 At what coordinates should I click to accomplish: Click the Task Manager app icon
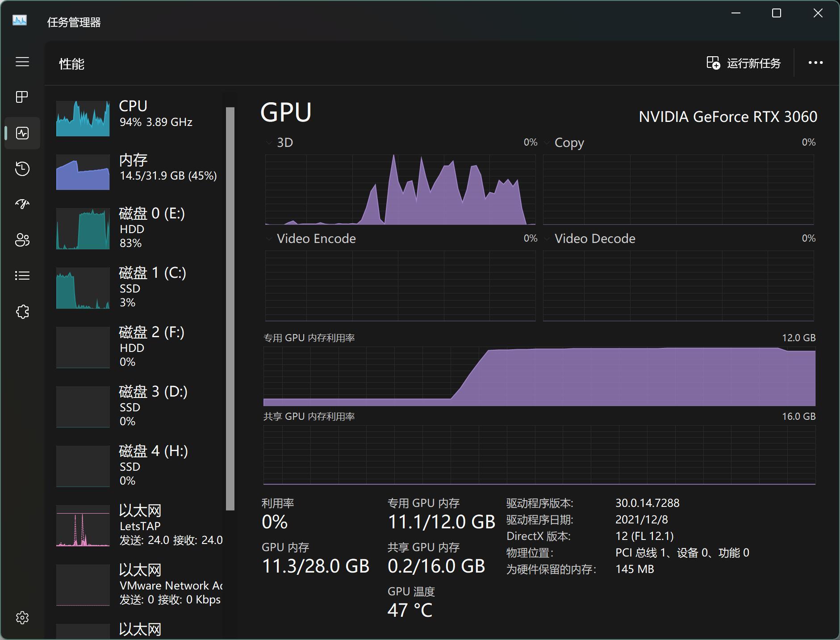tap(20, 21)
